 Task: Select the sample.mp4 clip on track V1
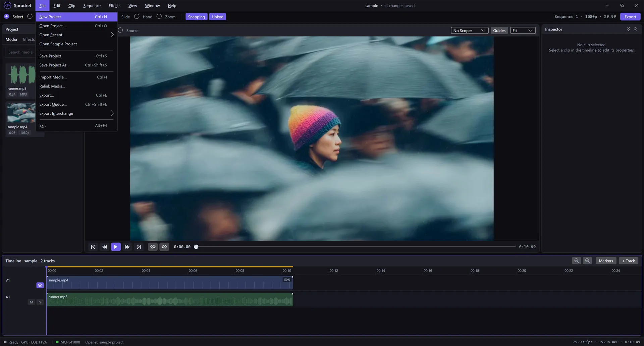pos(170,283)
